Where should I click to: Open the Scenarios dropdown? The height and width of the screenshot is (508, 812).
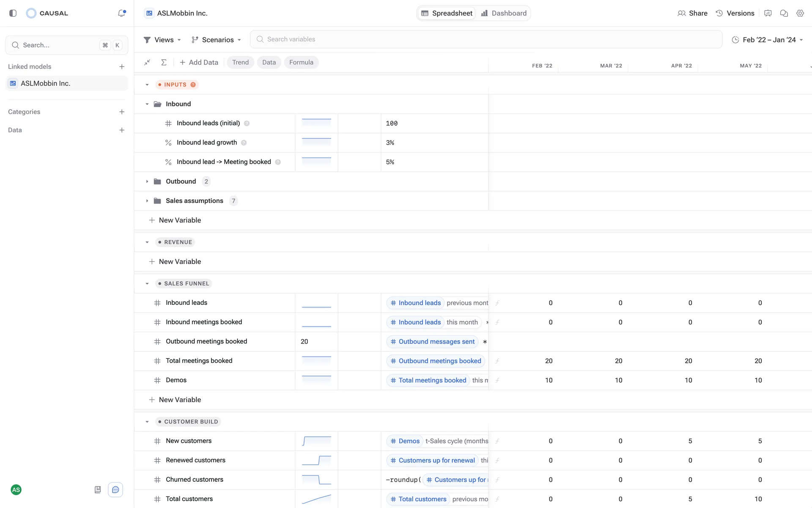[216, 40]
